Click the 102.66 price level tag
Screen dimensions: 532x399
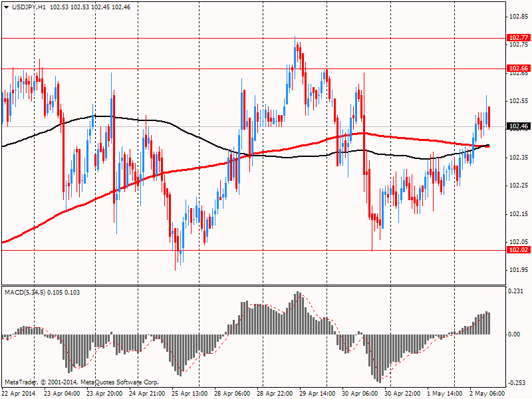pyautogui.click(x=517, y=68)
